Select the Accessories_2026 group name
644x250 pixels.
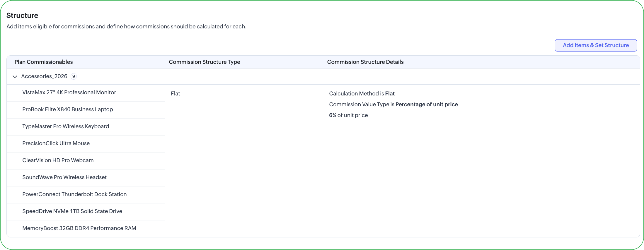[x=44, y=76]
